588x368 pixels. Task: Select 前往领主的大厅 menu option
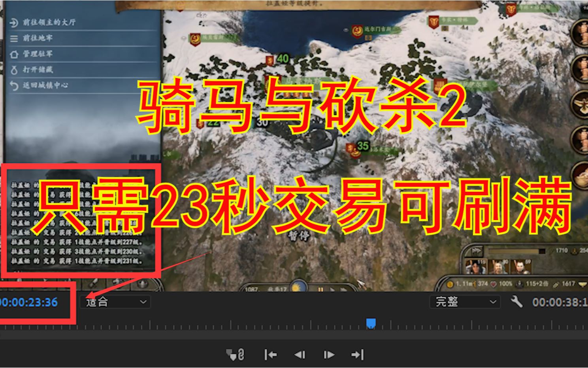(x=49, y=23)
